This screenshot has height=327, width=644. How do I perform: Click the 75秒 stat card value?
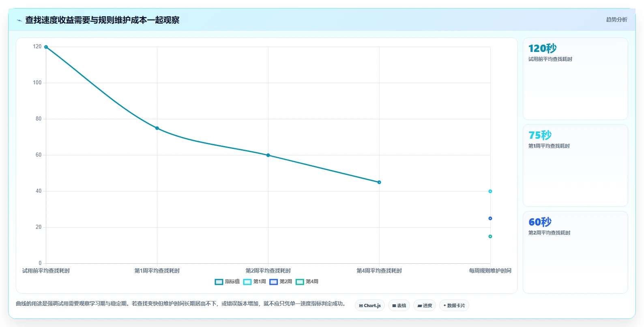click(540, 135)
